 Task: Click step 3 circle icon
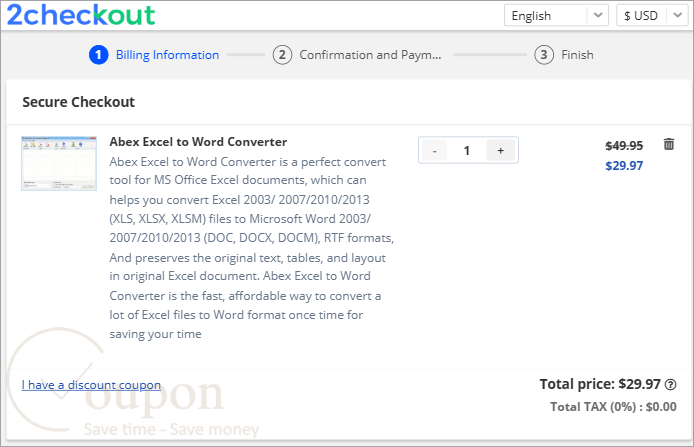pyautogui.click(x=544, y=55)
